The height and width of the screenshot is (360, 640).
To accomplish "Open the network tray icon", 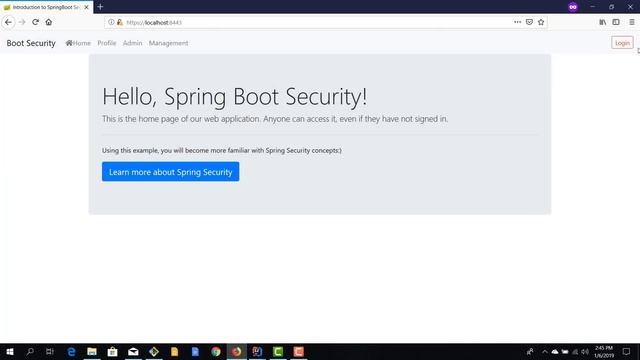I will click(x=575, y=351).
